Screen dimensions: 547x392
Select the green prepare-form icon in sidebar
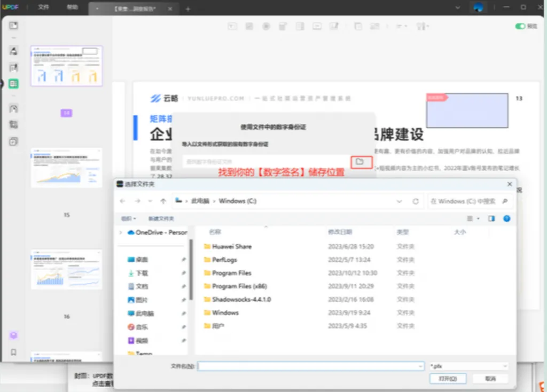pos(13,84)
